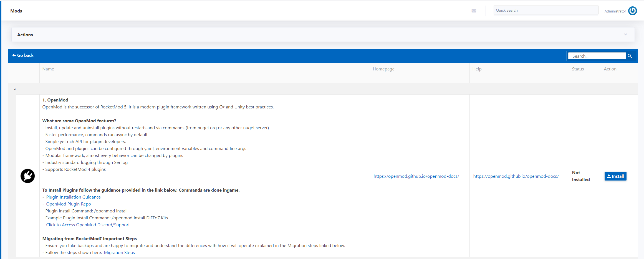Click the mods table Search box
Screen dimensions: 644x259
tap(597, 56)
